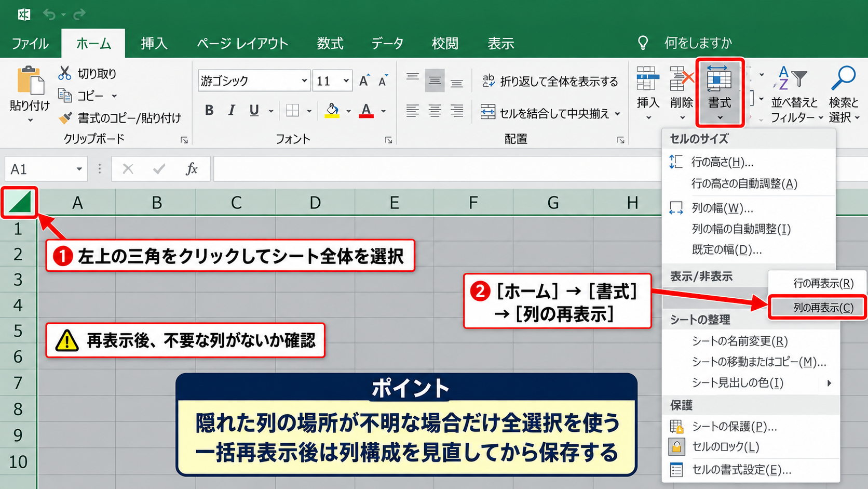This screenshot has height=489, width=868.
Task: Open the File (ファイル) tab
Action: point(30,43)
